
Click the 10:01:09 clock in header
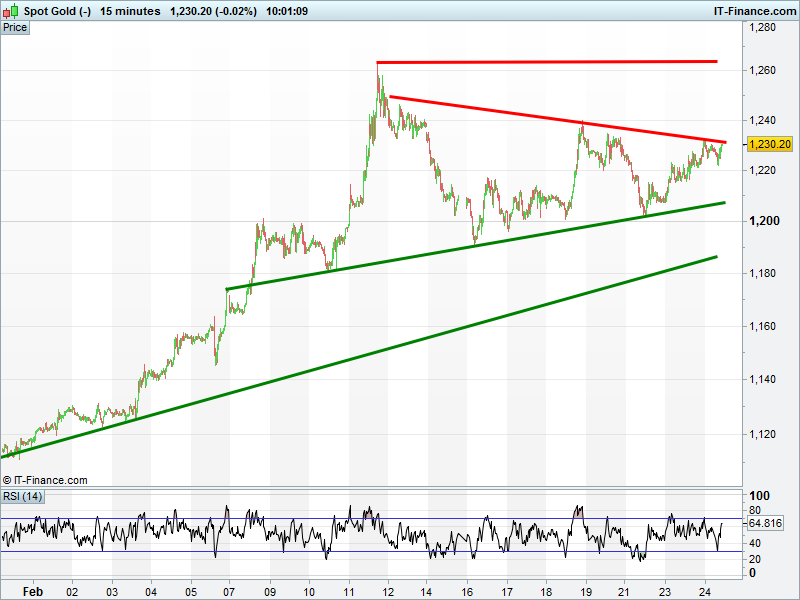[286, 11]
